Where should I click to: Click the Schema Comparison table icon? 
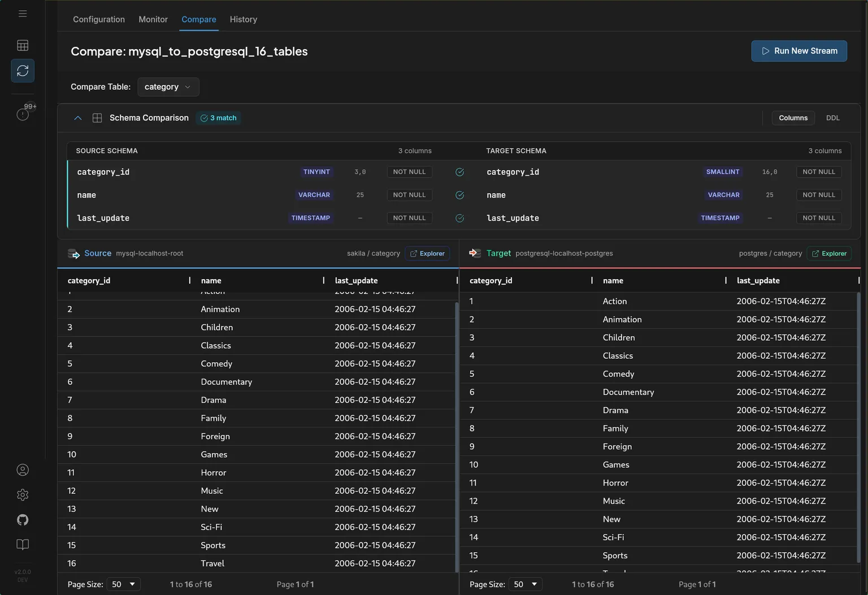[97, 118]
